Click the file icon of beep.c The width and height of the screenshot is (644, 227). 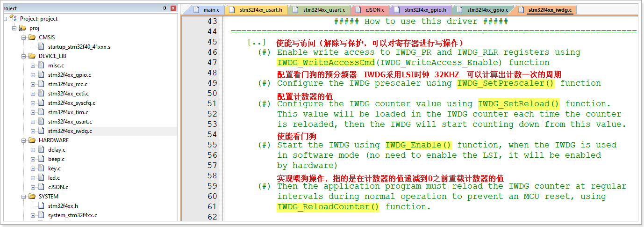41,159
